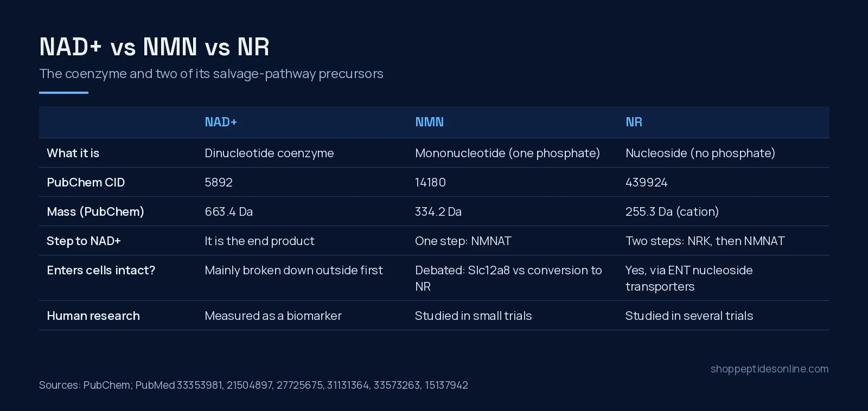Open the shoppeptidesonline.com credit text
868x411 pixels.
click(769, 369)
